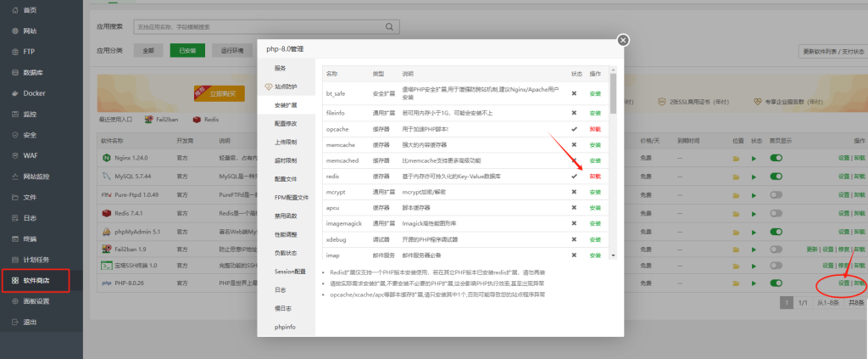Image resolution: width=868 pixels, height=359 pixels.
Task: Select the 服务 tab in dialog
Action: pyautogui.click(x=281, y=68)
